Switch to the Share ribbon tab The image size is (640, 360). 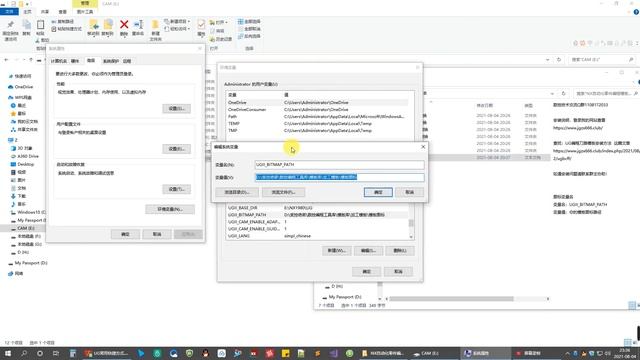(x=45, y=11)
